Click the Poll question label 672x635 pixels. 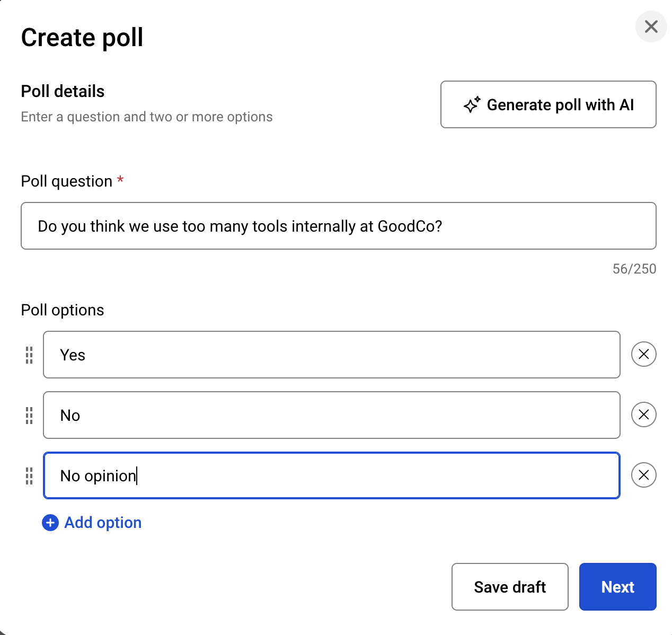[x=67, y=181]
